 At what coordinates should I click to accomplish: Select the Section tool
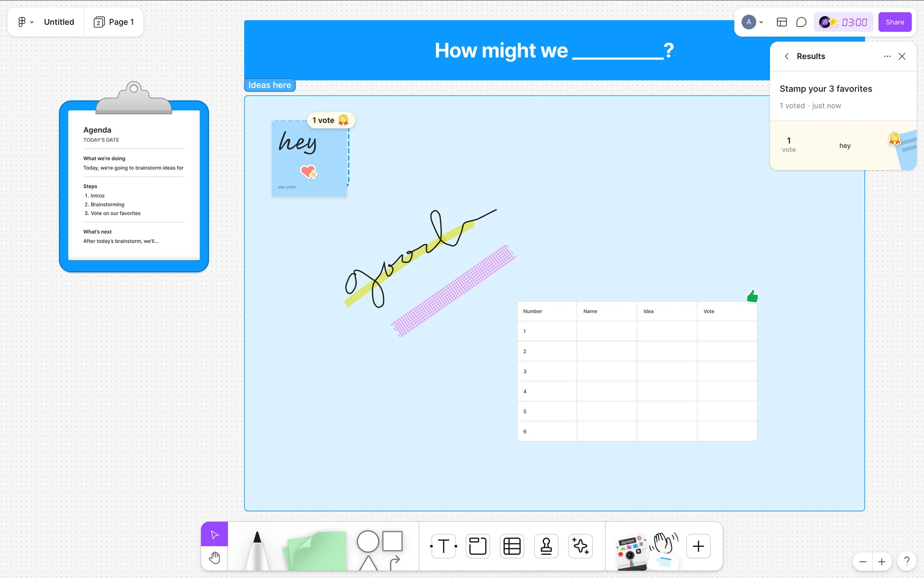tap(477, 546)
